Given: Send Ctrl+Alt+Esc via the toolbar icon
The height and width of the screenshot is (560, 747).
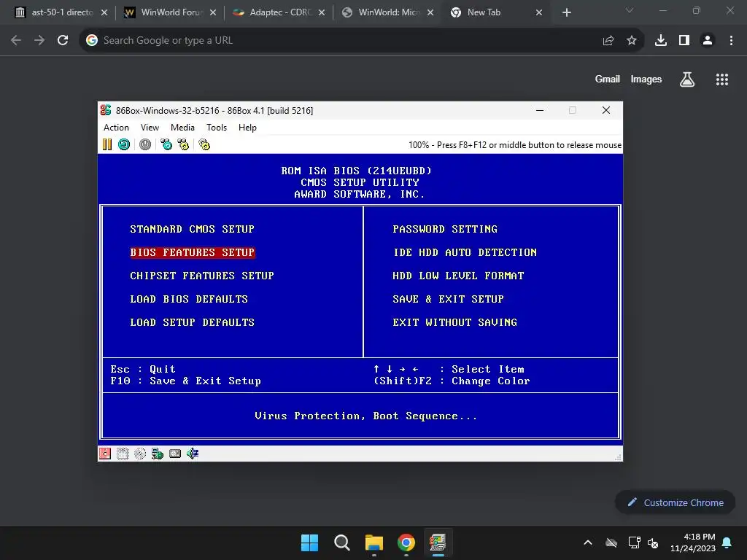Looking at the screenshot, I should tap(183, 144).
